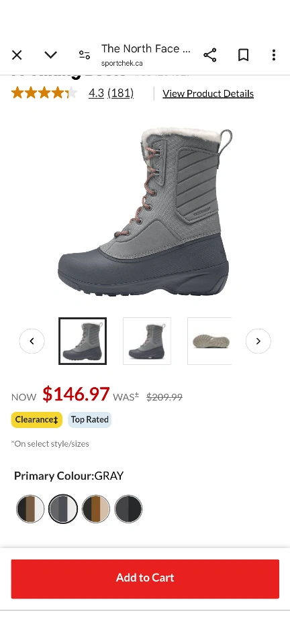Image resolution: width=290 pixels, height=644 pixels.
Task: Choose the gray colour swatch
Action: pyautogui.click(x=63, y=509)
